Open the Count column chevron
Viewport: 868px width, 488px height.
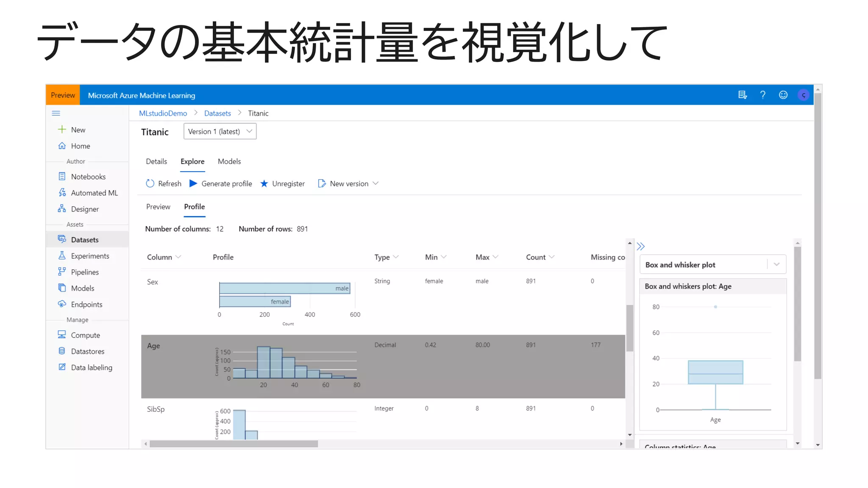coord(551,257)
